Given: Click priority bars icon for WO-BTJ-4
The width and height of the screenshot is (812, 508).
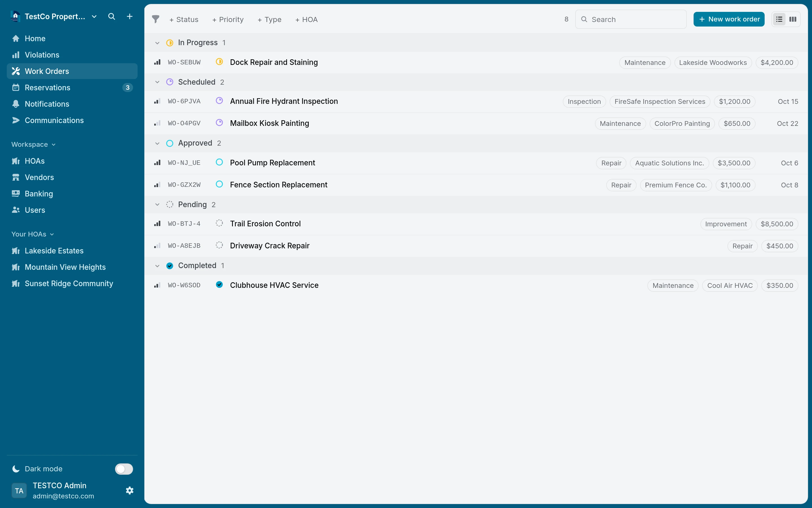Looking at the screenshot, I should (x=157, y=224).
